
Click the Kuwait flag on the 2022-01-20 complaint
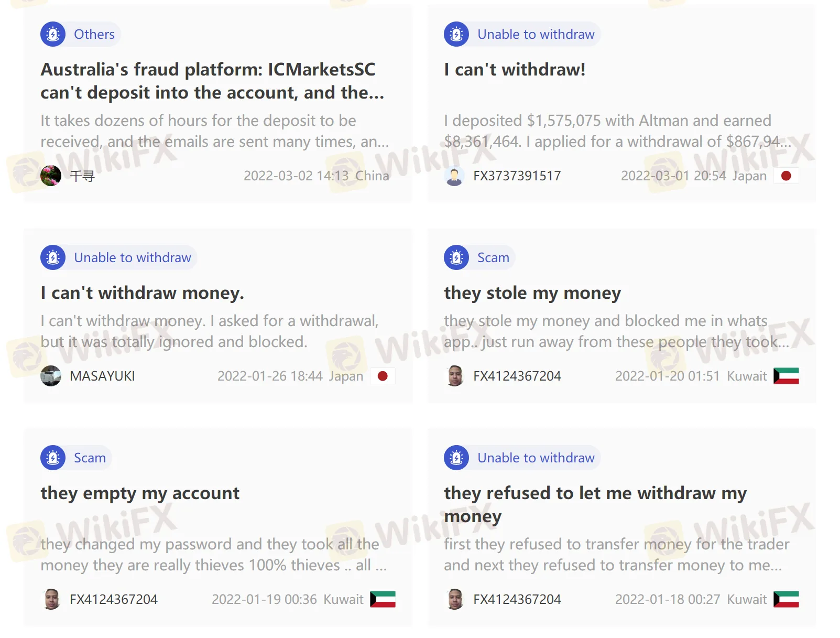click(786, 376)
